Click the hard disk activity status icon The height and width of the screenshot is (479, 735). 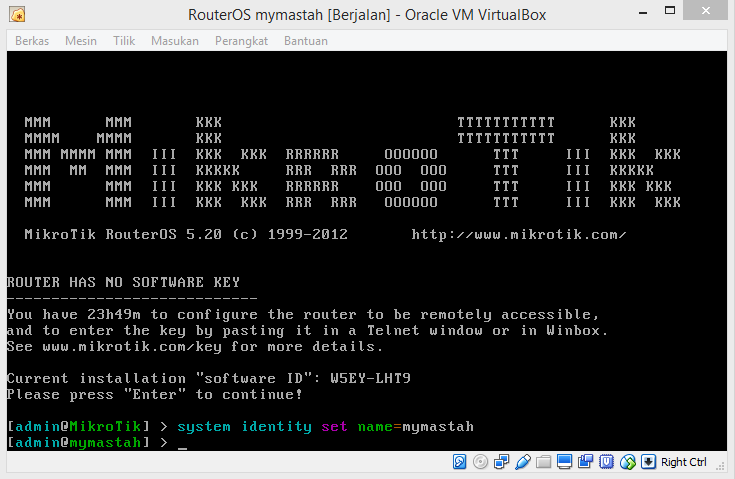(x=459, y=462)
